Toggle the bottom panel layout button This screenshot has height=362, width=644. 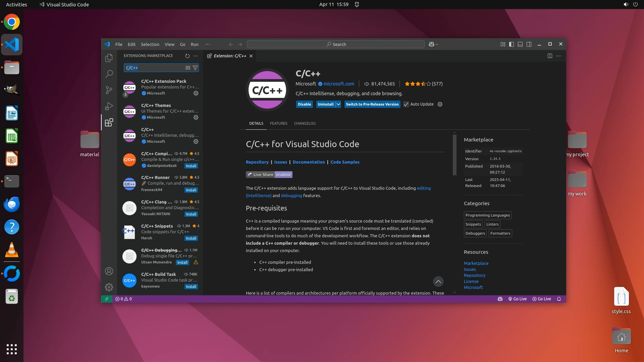520,44
